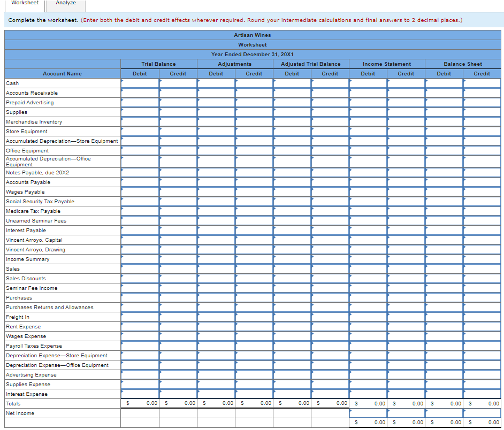The width and height of the screenshot is (504, 430).
Task: Select Vincent Arroyo, Capital Balance Sheet Credit cell
Action: click(x=481, y=240)
